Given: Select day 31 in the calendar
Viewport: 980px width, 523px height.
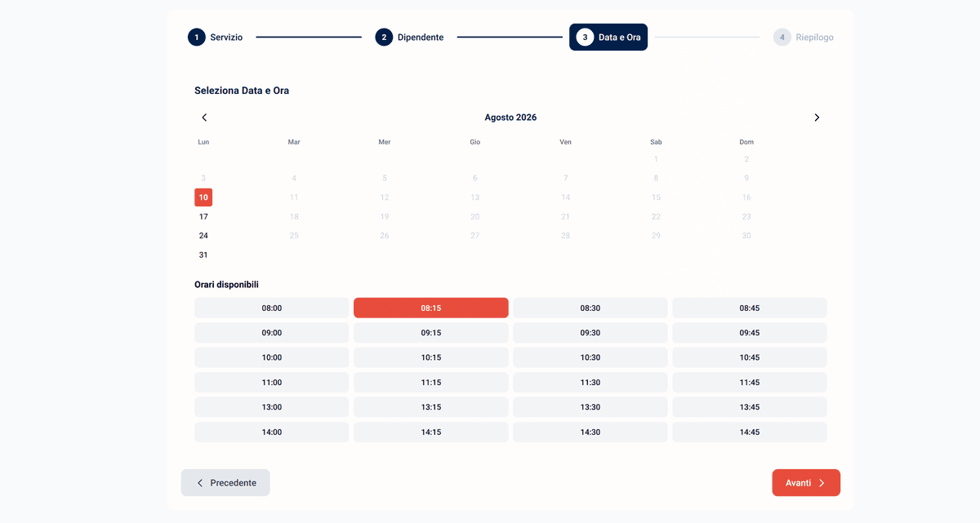Looking at the screenshot, I should (203, 255).
